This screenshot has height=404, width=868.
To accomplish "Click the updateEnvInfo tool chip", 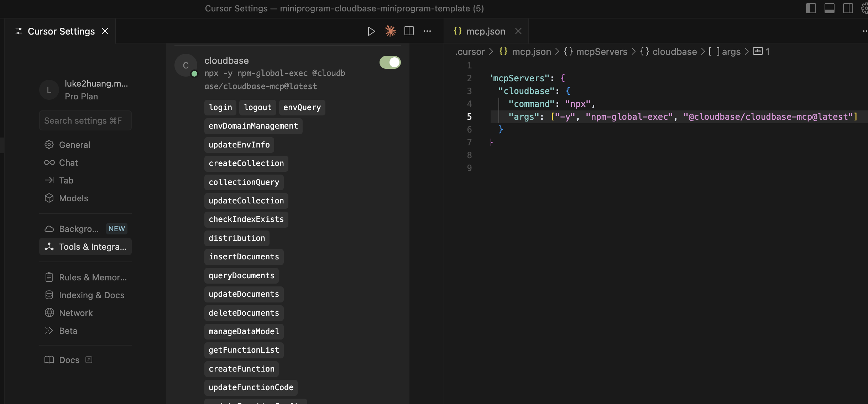I will pyautogui.click(x=239, y=145).
